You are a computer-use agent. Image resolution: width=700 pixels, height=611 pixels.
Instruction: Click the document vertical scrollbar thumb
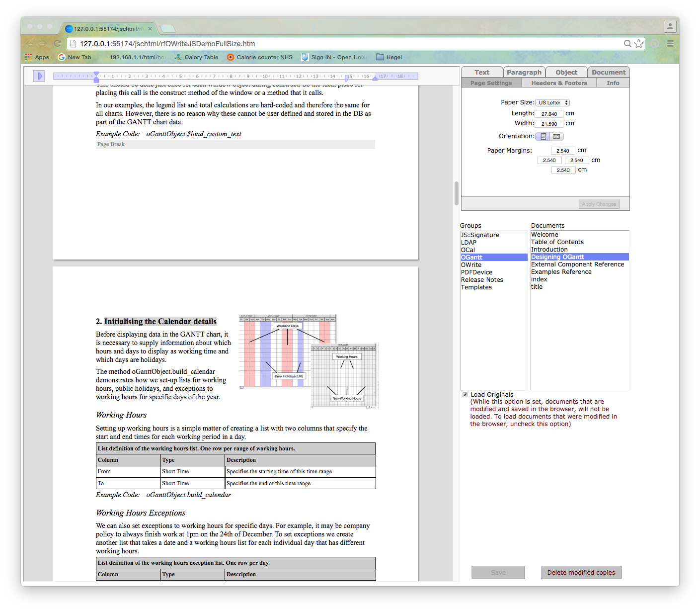[x=457, y=193]
